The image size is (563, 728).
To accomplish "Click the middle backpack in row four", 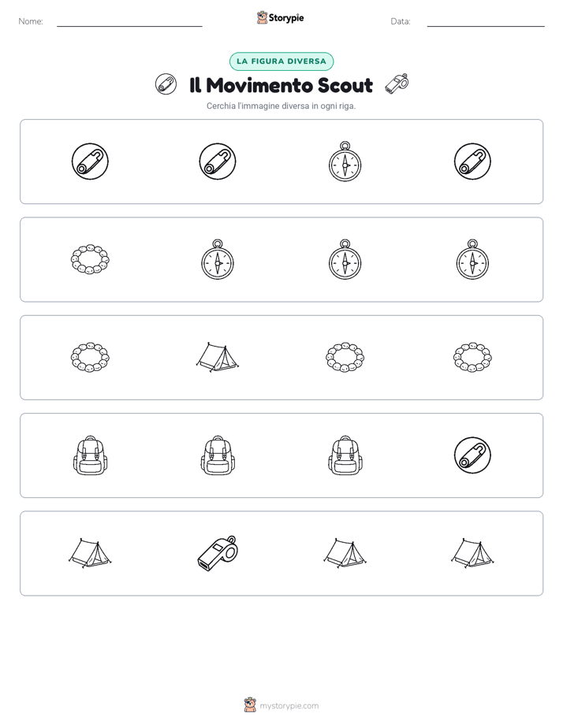I will (218, 455).
